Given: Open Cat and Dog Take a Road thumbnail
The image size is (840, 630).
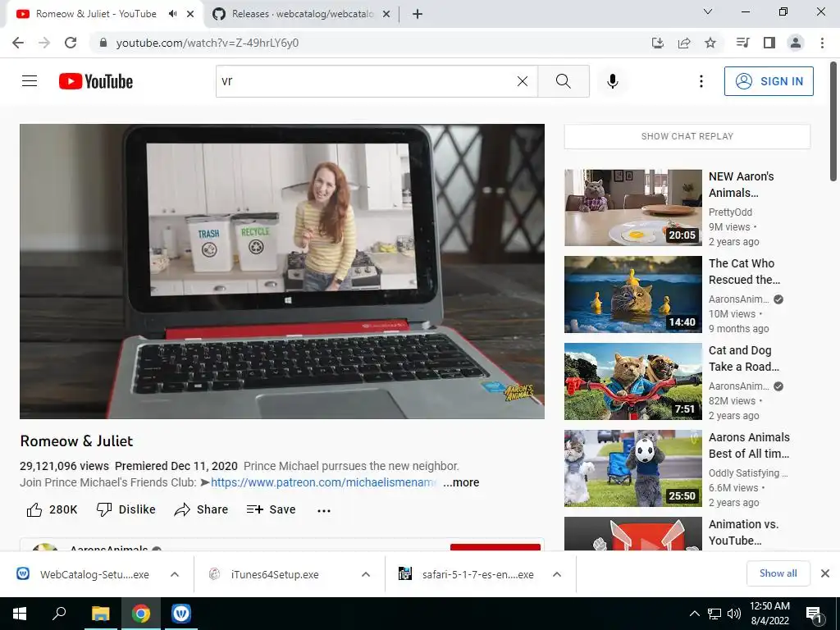Looking at the screenshot, I should pos(632,381).
